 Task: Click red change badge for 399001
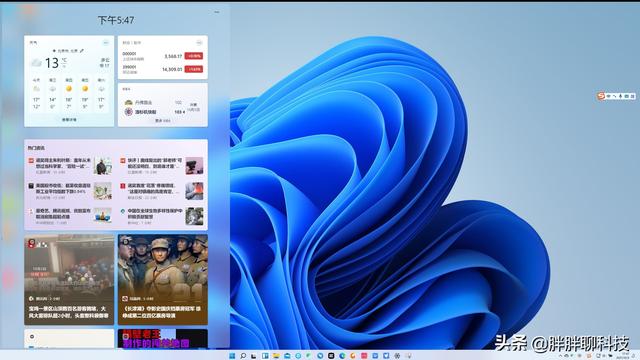pyautogui.click(x=193, y=69)
